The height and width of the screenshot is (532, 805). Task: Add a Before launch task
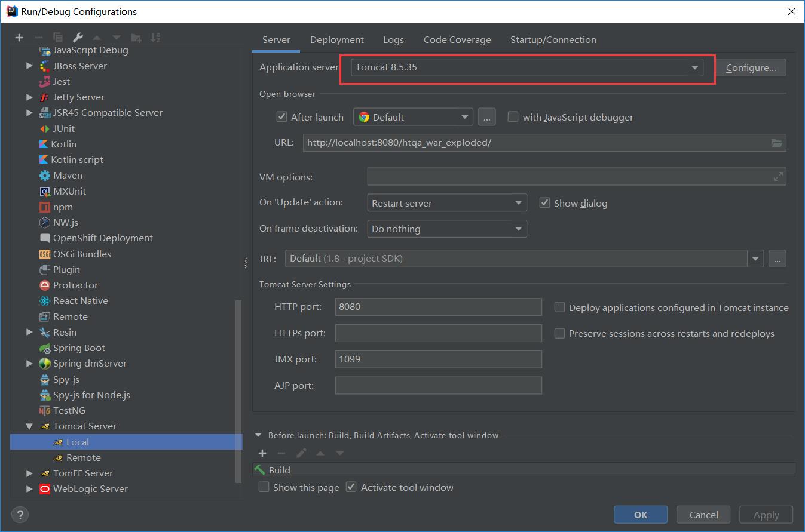click(262, 453)
